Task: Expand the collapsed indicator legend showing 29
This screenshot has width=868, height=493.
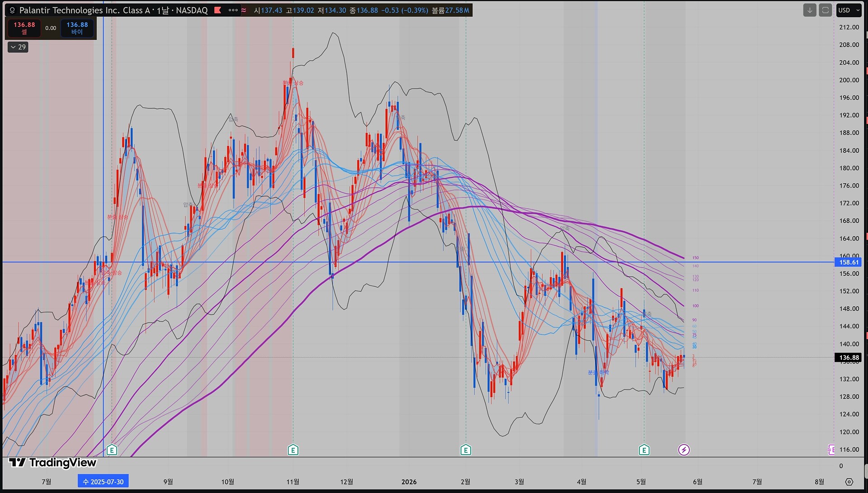Action: coord(18,47)
